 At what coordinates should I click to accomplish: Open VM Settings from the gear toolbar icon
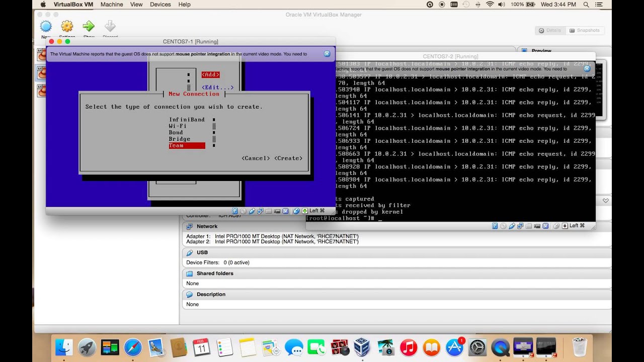67,27
